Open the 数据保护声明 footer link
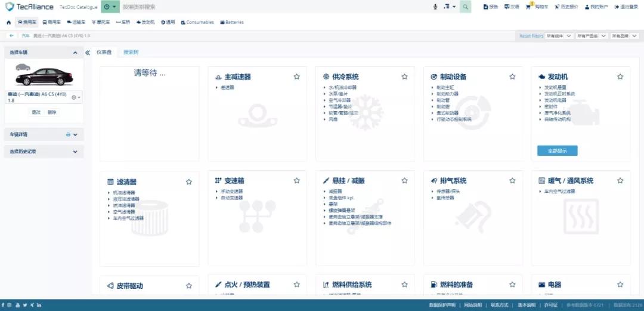Viewport: 644px width, 311px height. click(442, 305)
